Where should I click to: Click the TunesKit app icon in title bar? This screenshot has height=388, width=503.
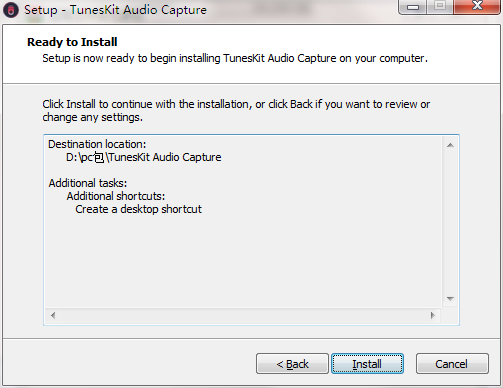pyautogui.click(x=11, y=10)
